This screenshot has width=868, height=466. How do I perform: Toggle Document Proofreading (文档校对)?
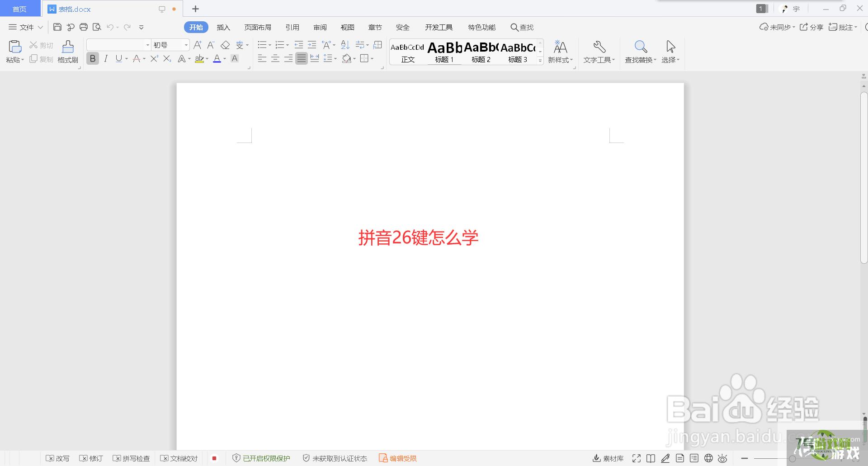click(179, 458)
